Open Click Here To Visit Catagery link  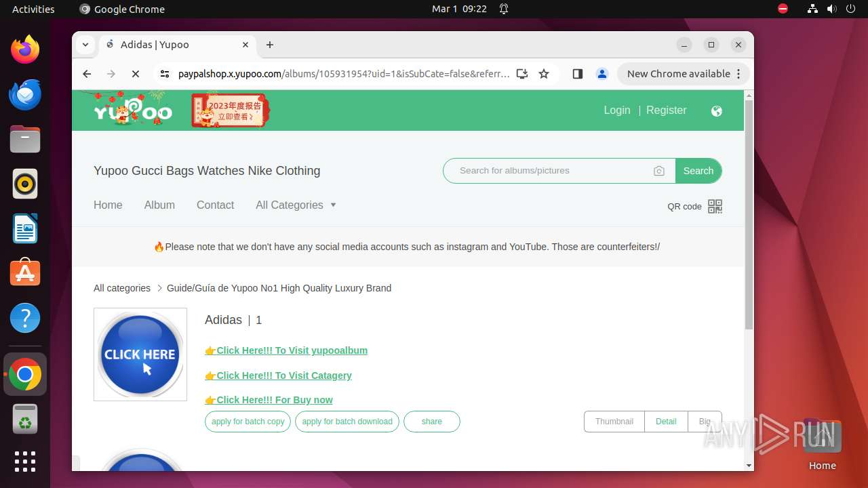click(278, 375)
